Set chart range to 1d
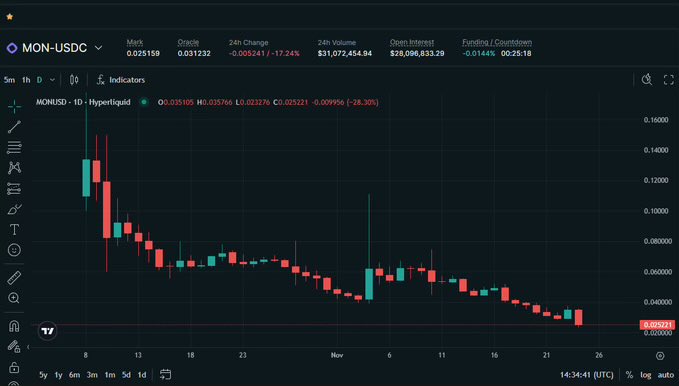The height and width of the screenshot is (386, 679). click(142, 375)
